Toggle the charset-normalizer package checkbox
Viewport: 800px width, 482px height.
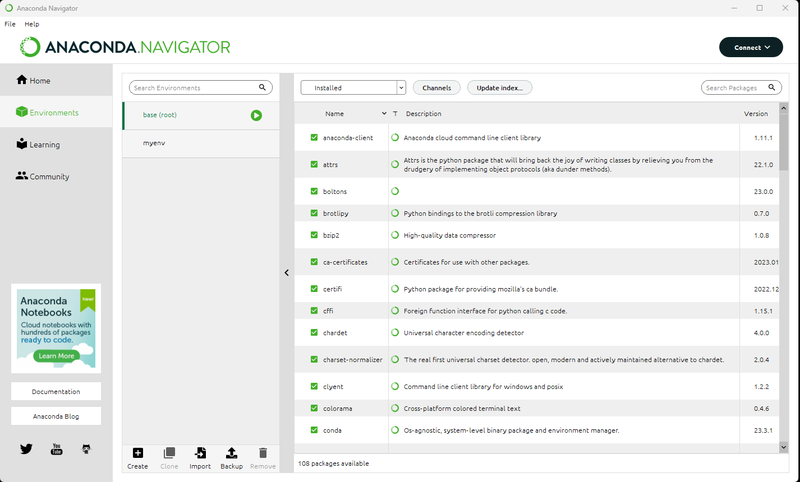pos(314,359)
